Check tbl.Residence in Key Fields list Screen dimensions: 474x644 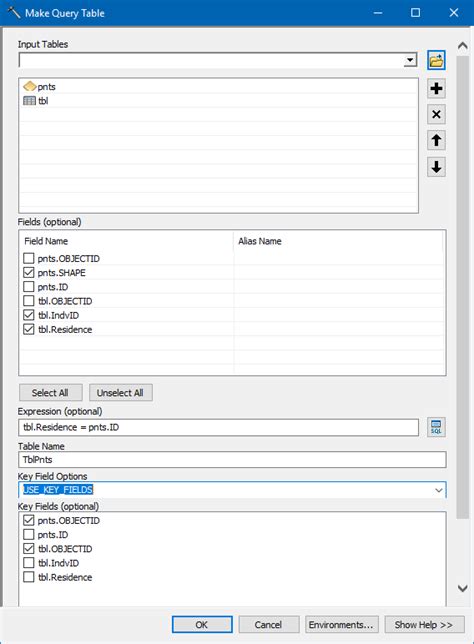tap(29, 577)
